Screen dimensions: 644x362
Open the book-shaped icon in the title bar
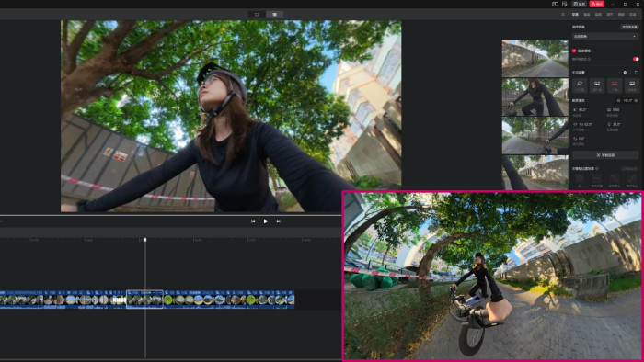555,4
